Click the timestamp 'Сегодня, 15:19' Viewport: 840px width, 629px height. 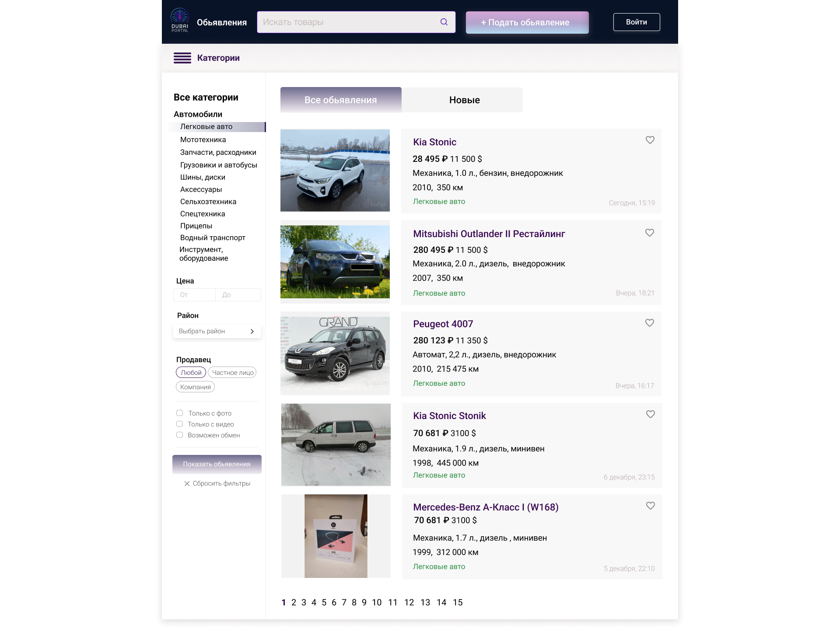(632, 203)
